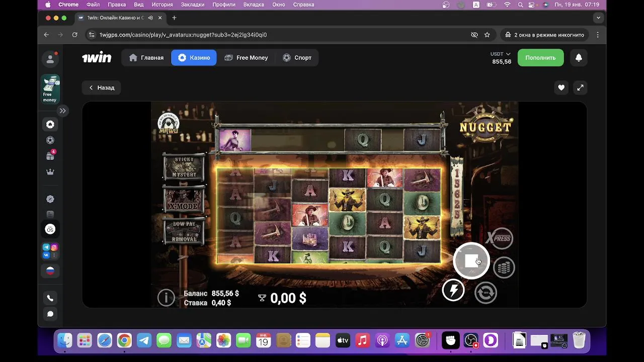Expand the USDT currency dropdown

[501, 54]
